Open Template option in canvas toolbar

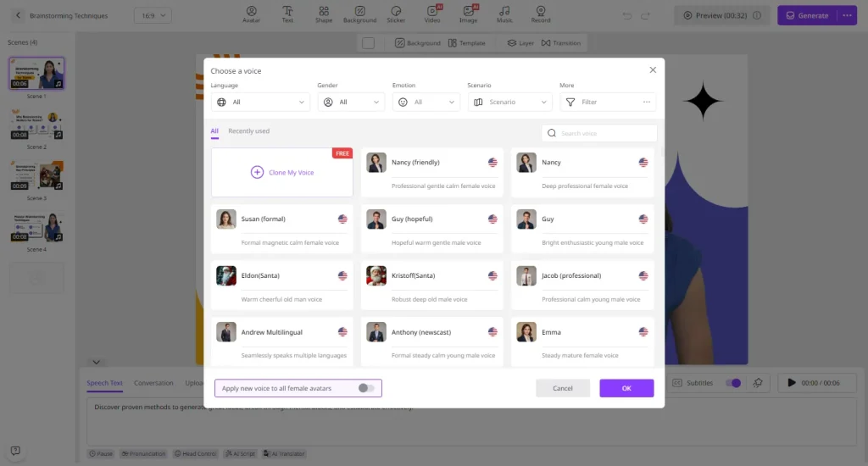(x=467, y=43)
